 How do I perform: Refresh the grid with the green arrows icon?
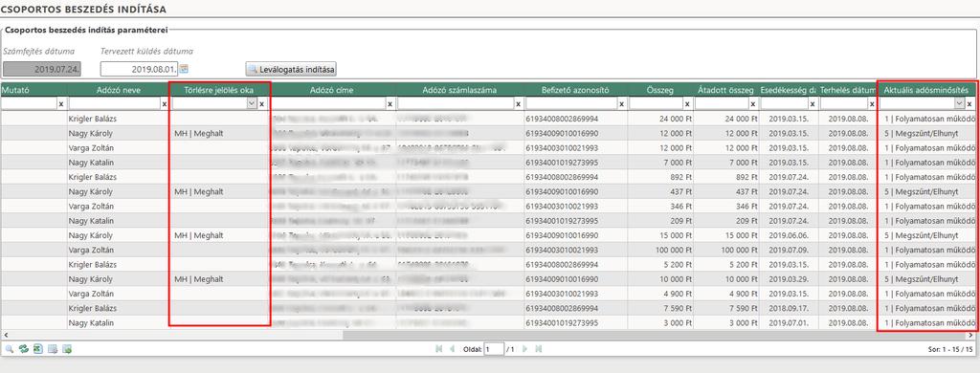point(24,349)
